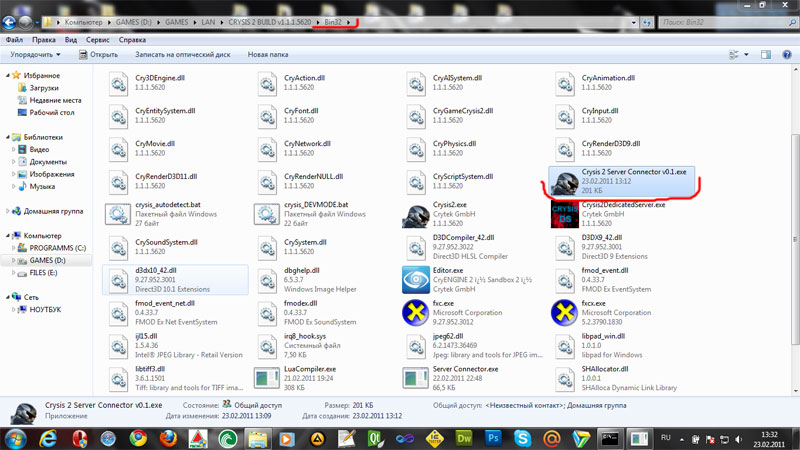Expand the Видео library tree node
The height and width of the screenshot is (450, 800).
pos(12,149)
